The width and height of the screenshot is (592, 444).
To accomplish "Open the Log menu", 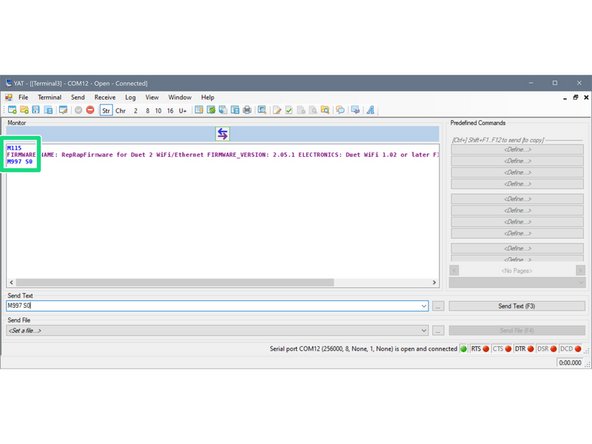I will point(130,97).
